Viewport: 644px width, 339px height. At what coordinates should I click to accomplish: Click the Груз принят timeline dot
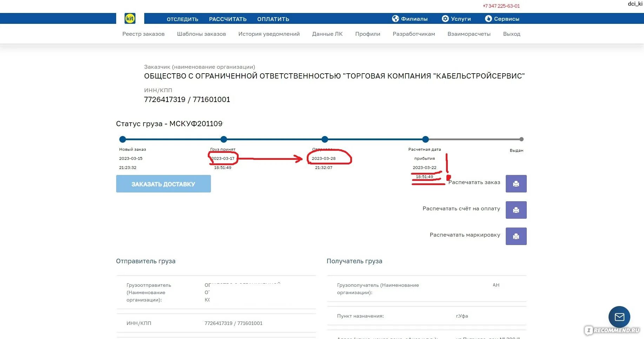coord(224,139)
